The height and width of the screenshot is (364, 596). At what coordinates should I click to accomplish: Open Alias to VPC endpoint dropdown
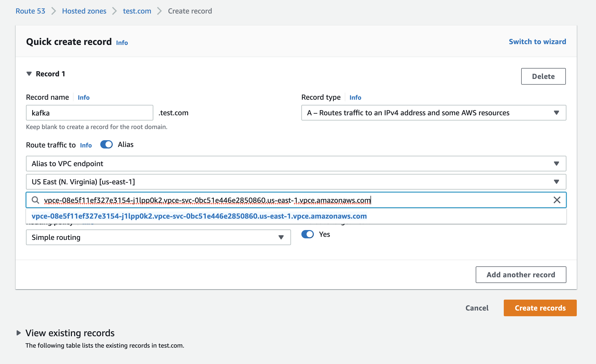coord(296,164)
